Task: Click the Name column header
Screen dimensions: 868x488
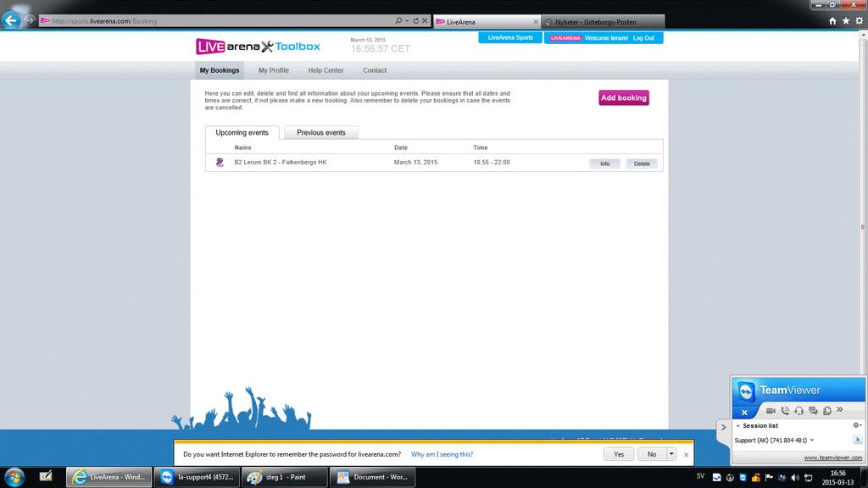Action: pyautogui.click(x=242, y=147)
